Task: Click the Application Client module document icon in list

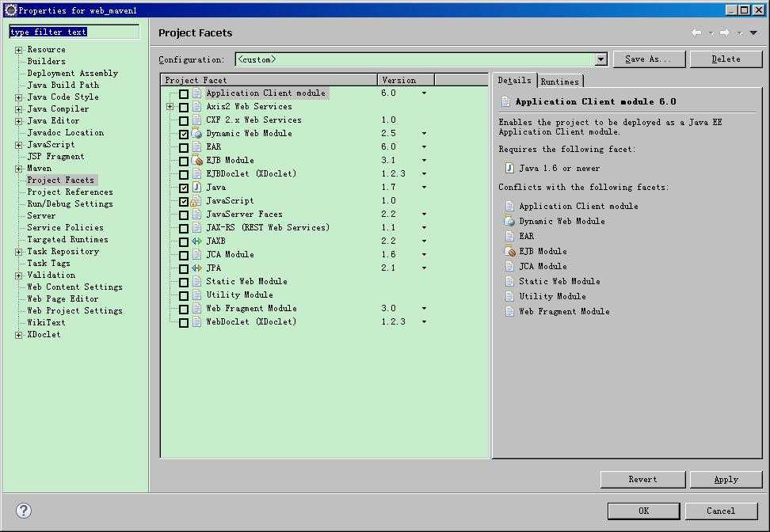Action: click(196, 93)
